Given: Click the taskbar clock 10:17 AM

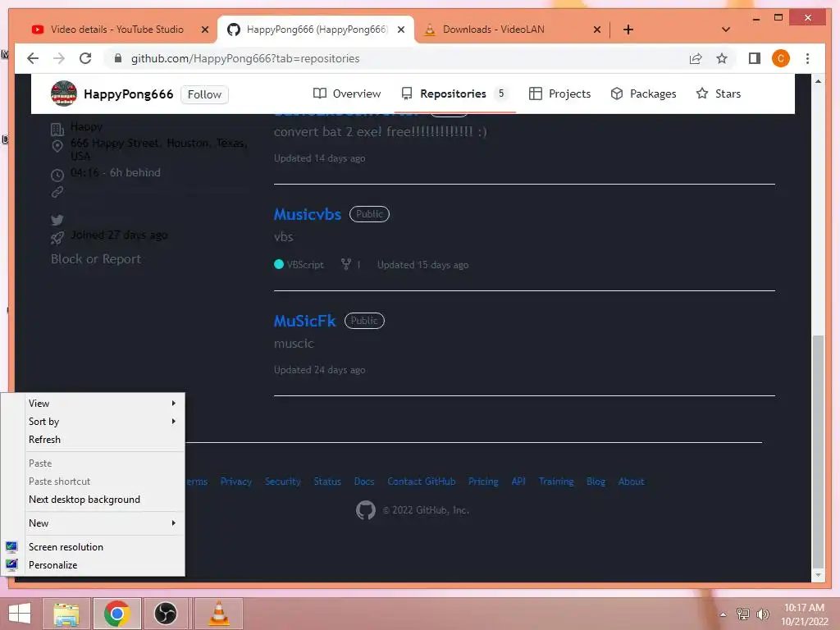Looking at the screenshot, I should click(804, 614).
